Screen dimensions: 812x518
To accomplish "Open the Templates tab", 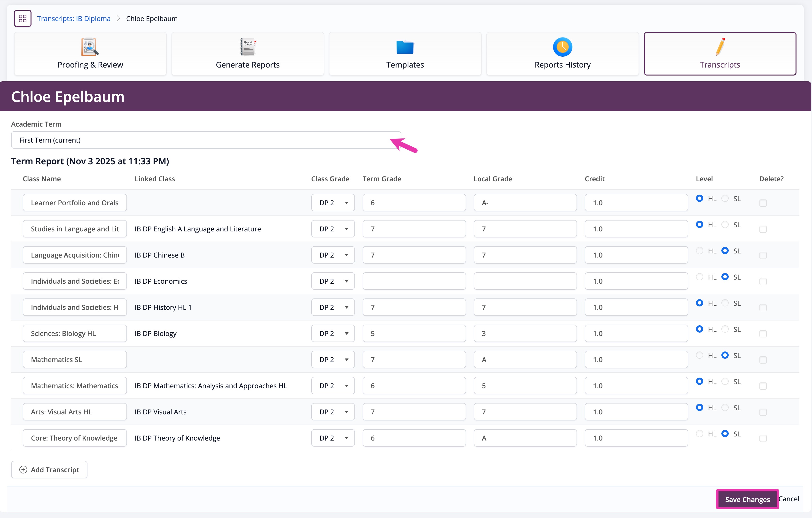I will click(x=405, y=64).
